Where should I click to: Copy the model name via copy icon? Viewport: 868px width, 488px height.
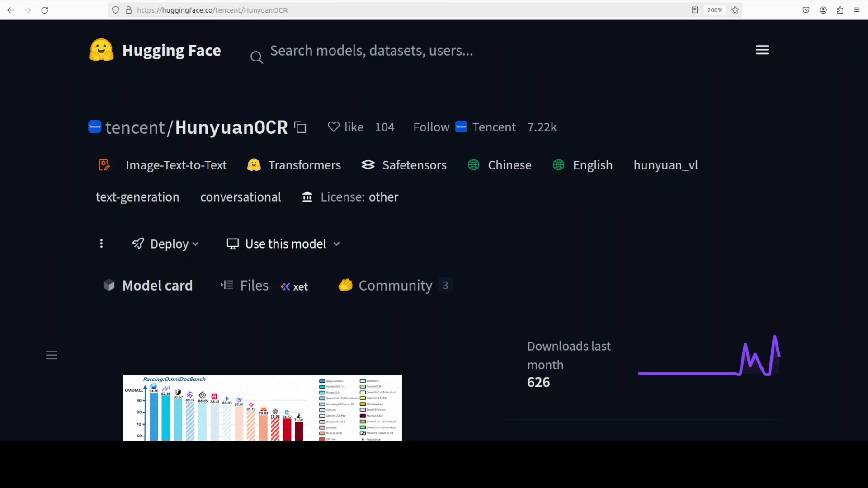click(x=300, y=127)
